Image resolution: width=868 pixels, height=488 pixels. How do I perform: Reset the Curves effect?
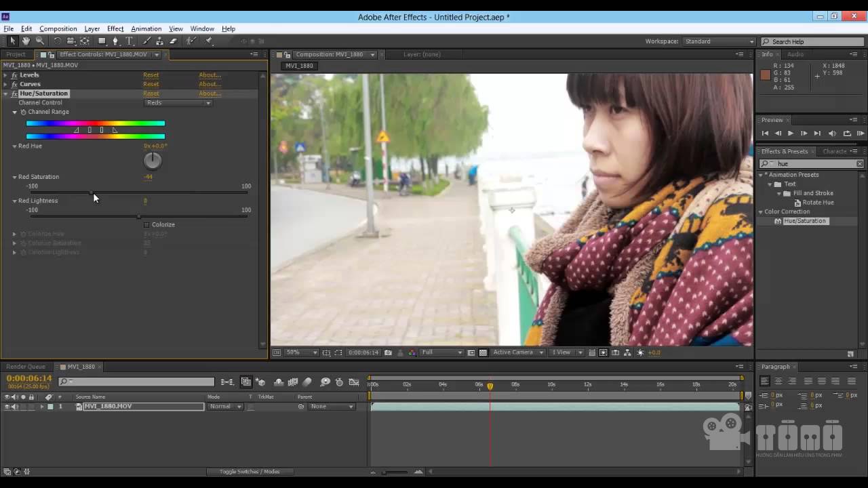tap(151, 84)
